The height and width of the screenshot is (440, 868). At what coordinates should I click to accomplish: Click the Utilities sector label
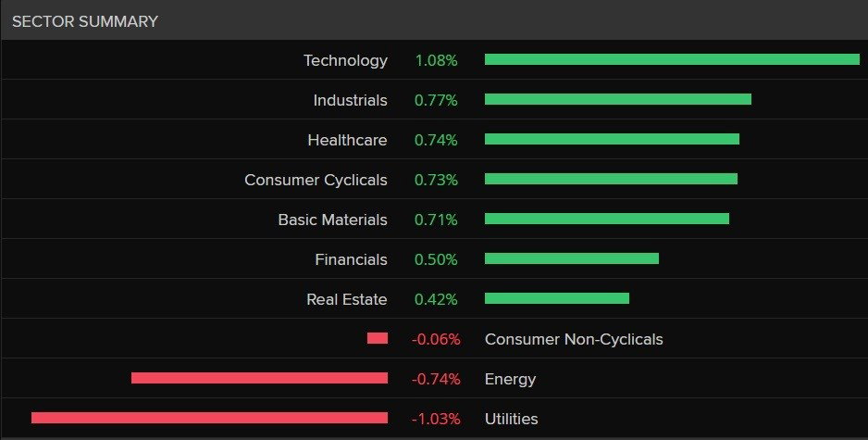pyautogui.click(x=512, y=420)
